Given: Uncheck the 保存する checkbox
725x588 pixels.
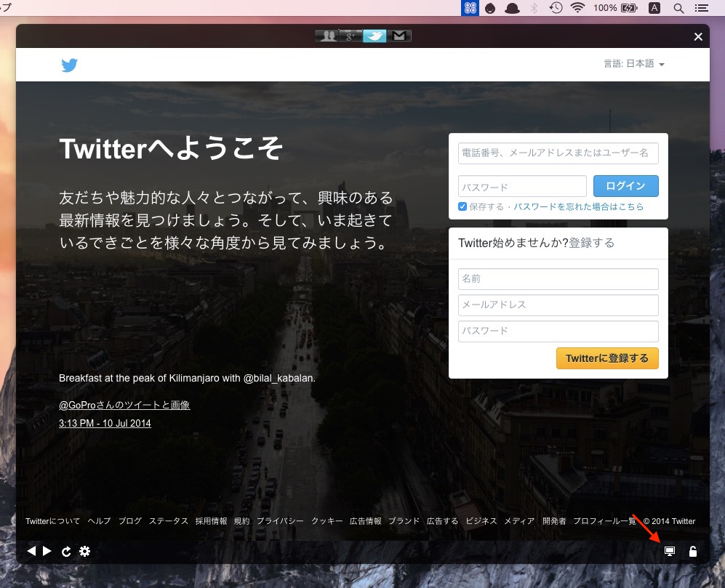Looking at the screenshot, I should 462,206.
